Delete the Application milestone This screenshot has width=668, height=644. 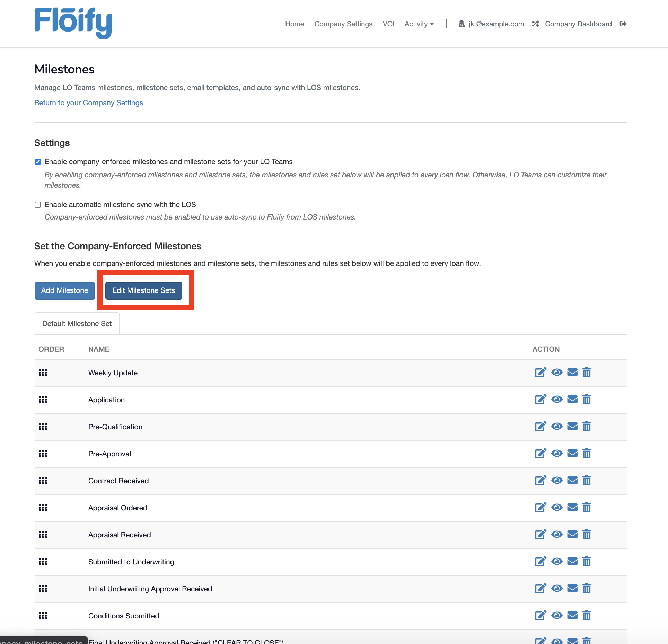pyautogui.click(x=586, y=400)
